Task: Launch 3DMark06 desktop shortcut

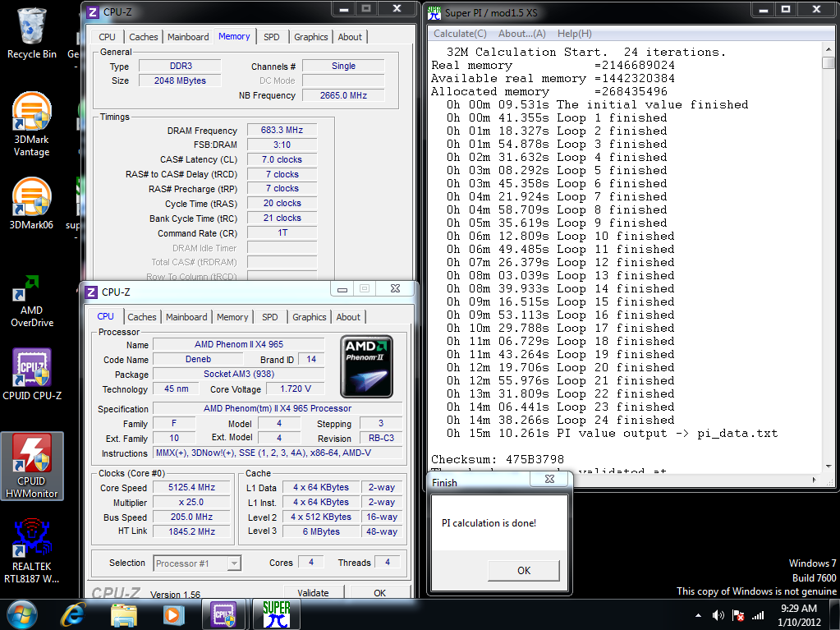Action: [31, 204]
